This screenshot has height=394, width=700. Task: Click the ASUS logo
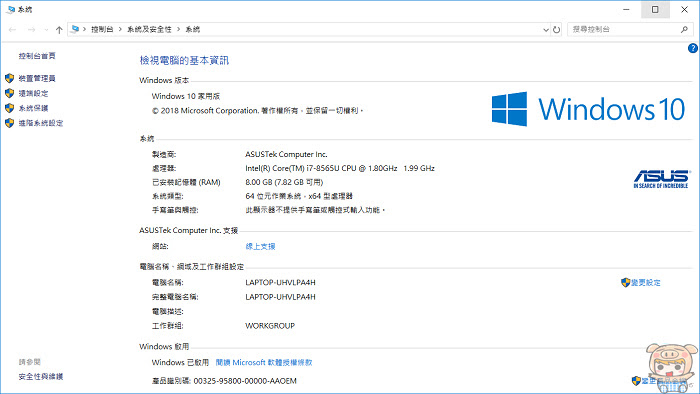point(662,179)
